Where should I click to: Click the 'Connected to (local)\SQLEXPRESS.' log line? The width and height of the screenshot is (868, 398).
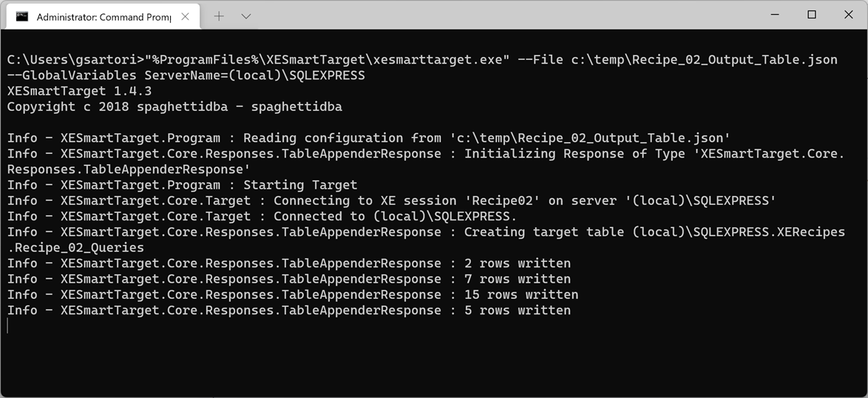(x=262, y=216)
